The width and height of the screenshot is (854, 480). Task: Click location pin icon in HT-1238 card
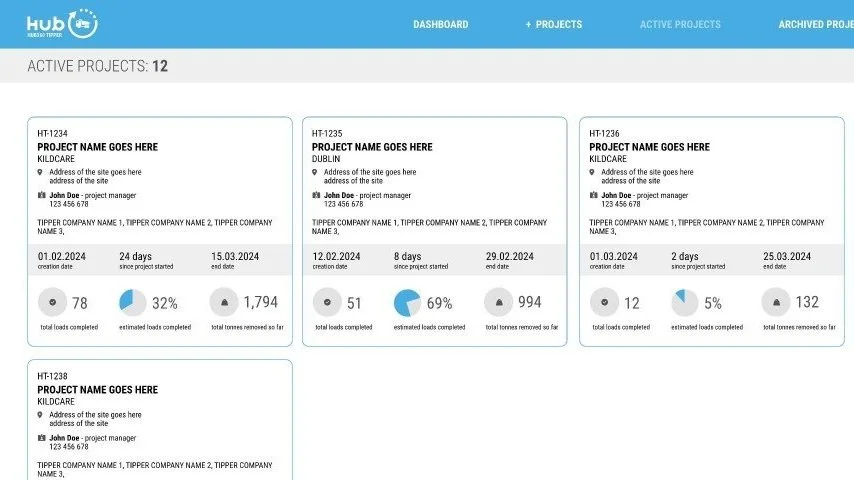tap(40, 415)
